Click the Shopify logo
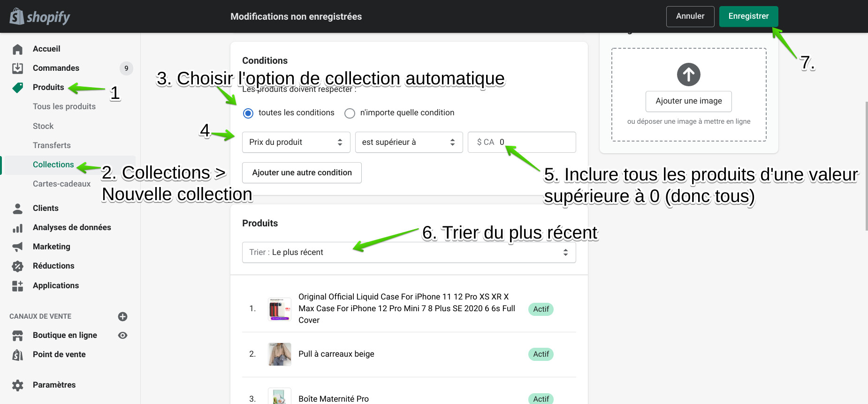Viewport: 868px width, 404px height. tap(40, 17)
